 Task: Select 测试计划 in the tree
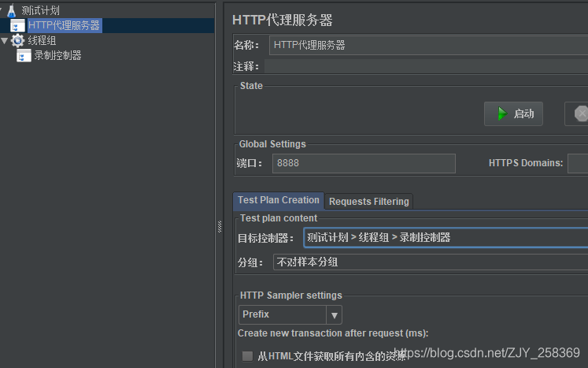[x=40, y=10]
